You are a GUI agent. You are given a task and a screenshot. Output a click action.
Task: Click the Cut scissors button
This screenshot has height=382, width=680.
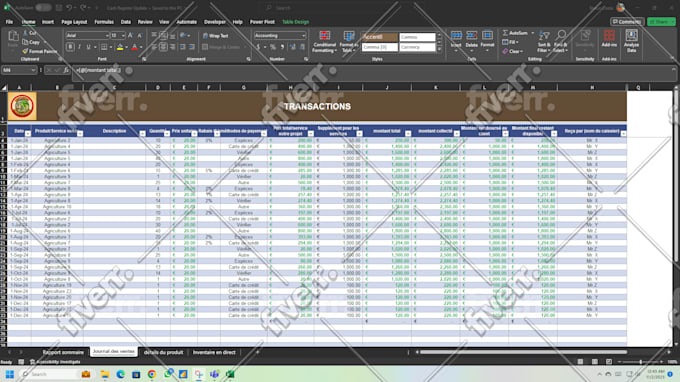[30, 33]
